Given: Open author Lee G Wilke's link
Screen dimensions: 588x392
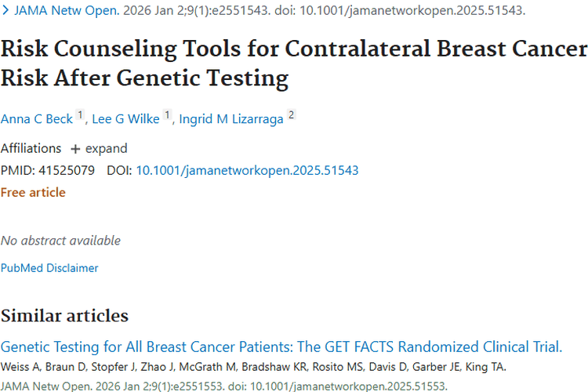Looking at the screenshot, I should tap(125, 119).
